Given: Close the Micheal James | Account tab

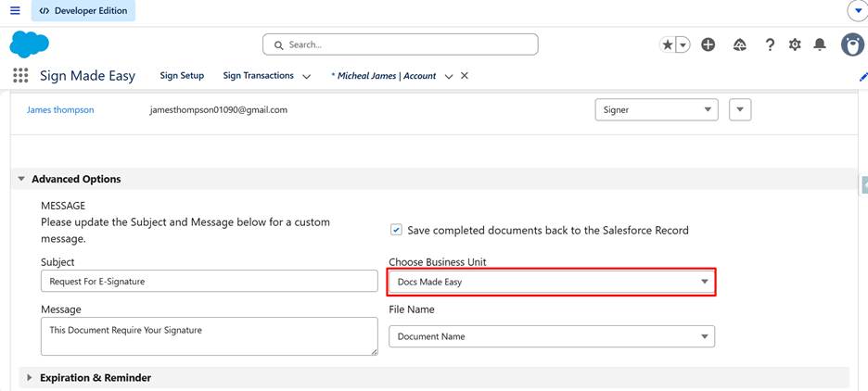Looking at the screenshot, I should click(465, 76).
